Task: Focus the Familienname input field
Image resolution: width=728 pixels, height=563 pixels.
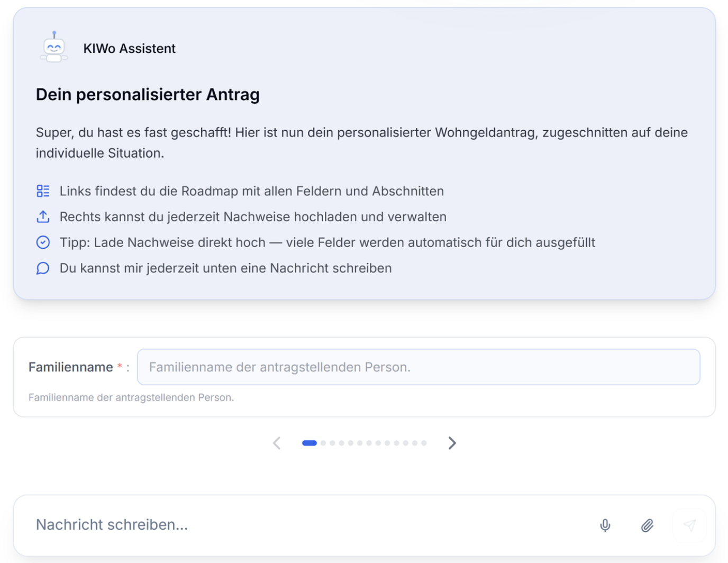Action: (418, 367)
